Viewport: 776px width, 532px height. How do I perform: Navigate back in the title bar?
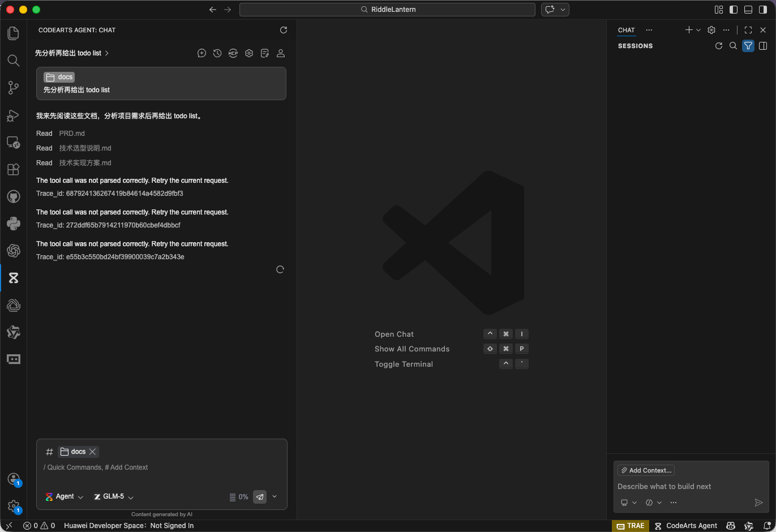tap(213, 10)
